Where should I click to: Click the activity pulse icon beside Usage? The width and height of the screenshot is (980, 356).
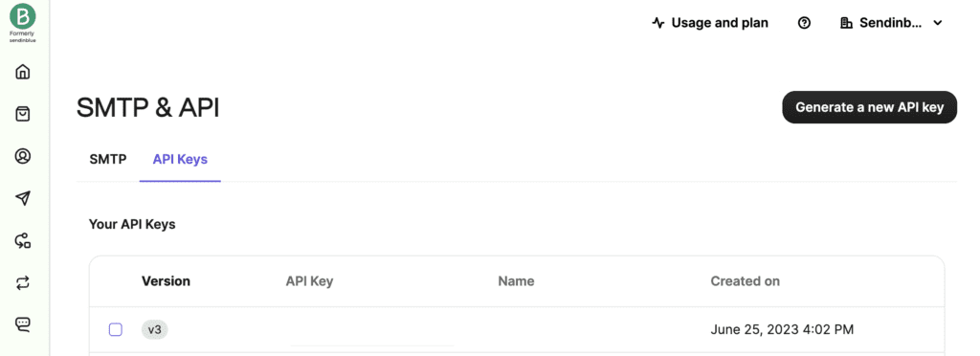[x=658, y=23]
